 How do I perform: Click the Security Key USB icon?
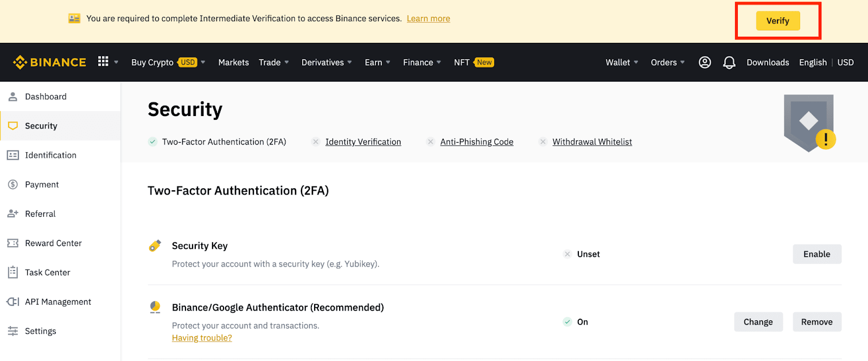click(155, 246)
